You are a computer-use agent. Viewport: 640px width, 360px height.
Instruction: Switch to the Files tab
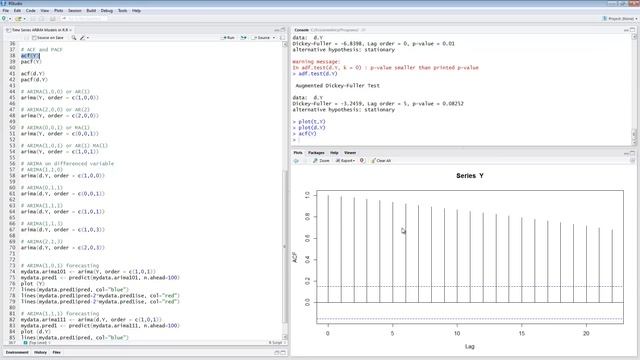(x=56, y=352)
